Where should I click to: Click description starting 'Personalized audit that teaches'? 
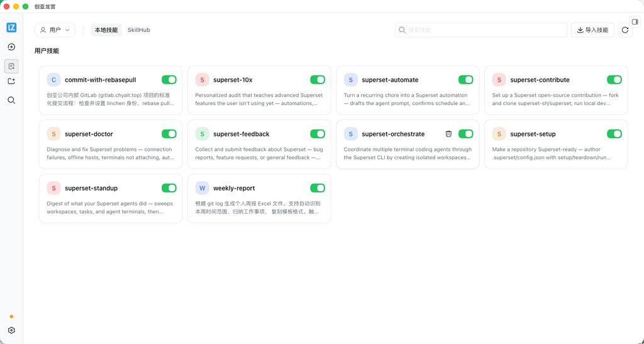pyautogui.click(x=258, y=99)
